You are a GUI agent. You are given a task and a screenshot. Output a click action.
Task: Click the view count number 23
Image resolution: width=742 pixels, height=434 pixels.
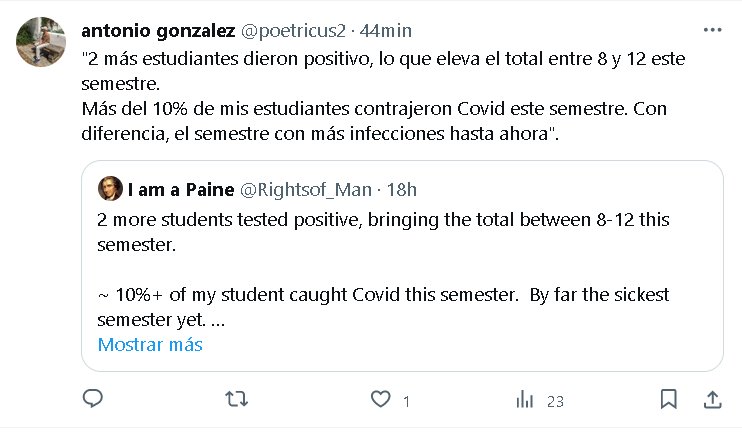tap(555, 401)
